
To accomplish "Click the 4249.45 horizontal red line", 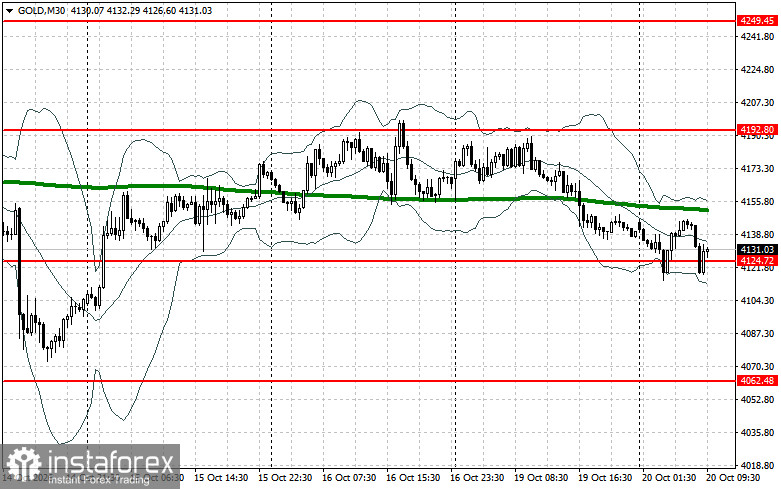I will click(369, 21).
